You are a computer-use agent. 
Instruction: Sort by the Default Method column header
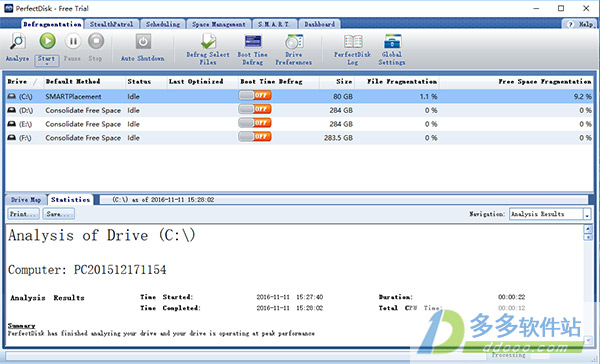click(x=84, y=82)
